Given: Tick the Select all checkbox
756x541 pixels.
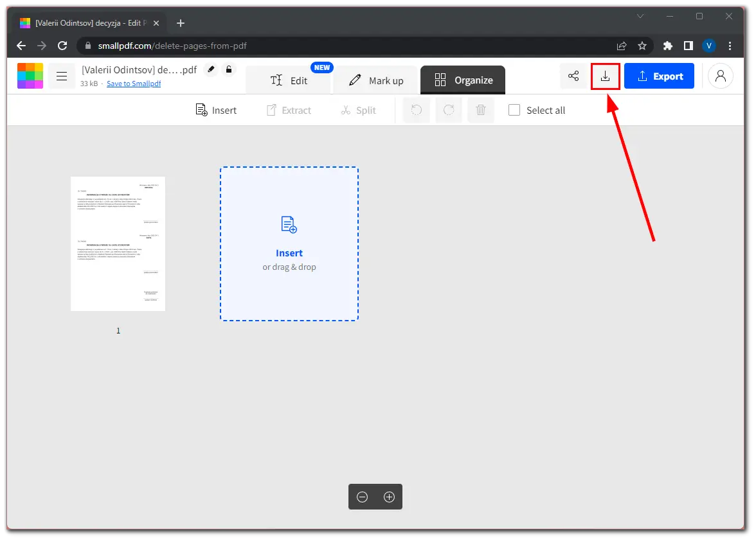Looking at the screenshot, I should pyautogui.click(x=514, y=110).
